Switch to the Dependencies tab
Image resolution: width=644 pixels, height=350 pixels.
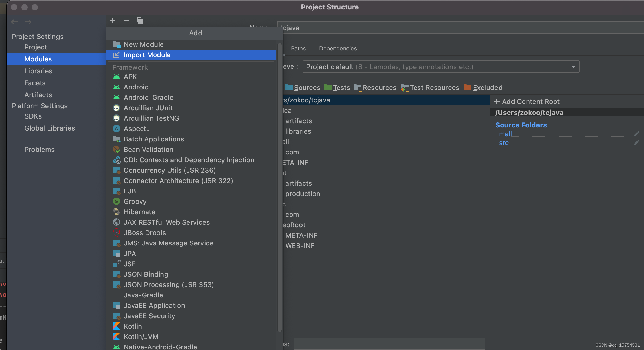338,48
